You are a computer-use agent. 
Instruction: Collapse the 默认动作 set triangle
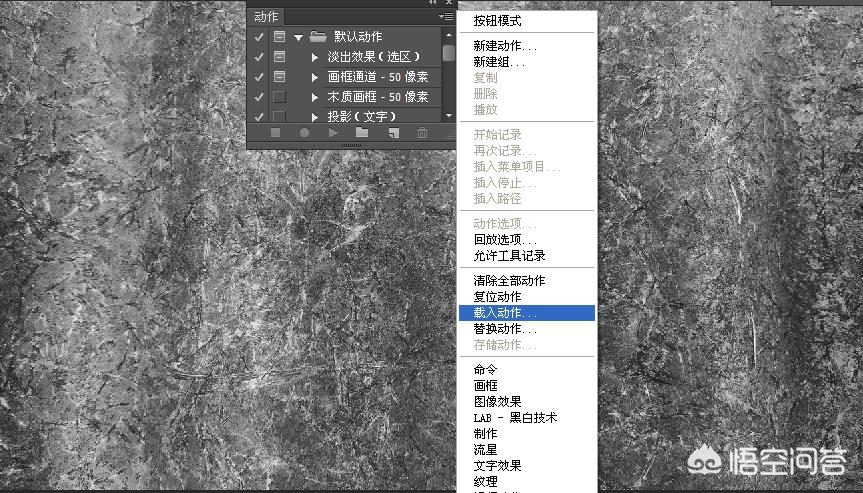pyautogui.click(x=298, y=37)
